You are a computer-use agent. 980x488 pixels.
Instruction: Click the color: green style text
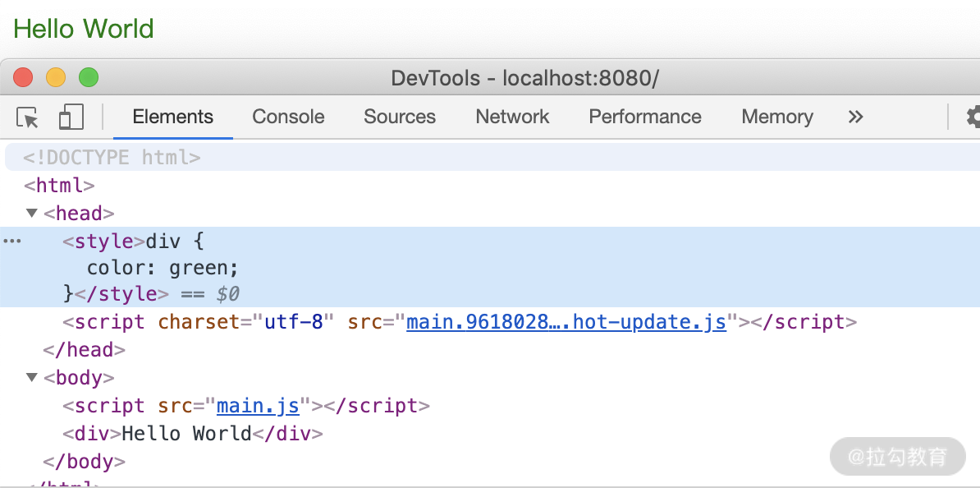[163, 269]
